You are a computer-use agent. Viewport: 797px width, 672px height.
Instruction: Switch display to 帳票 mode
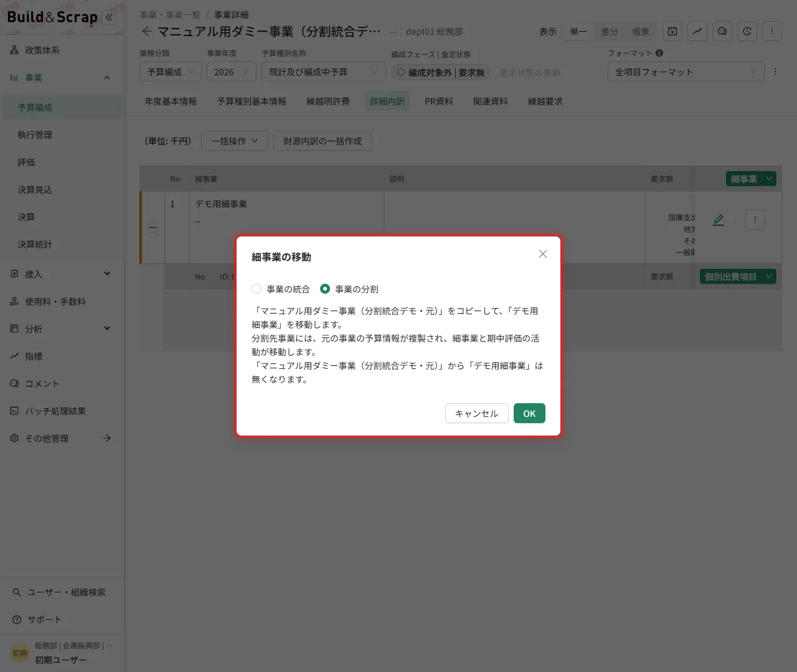point(641,31)
